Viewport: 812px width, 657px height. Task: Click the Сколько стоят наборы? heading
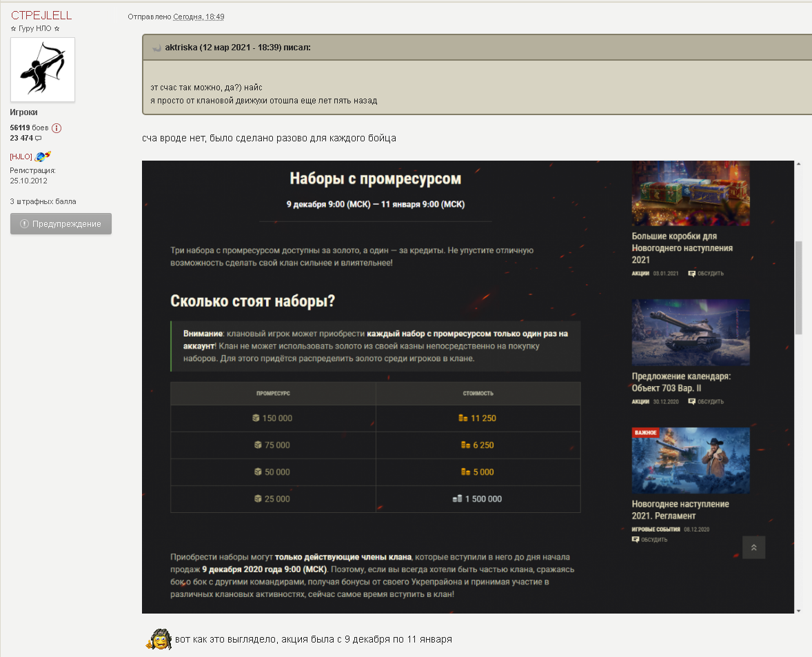click(253, 301)
